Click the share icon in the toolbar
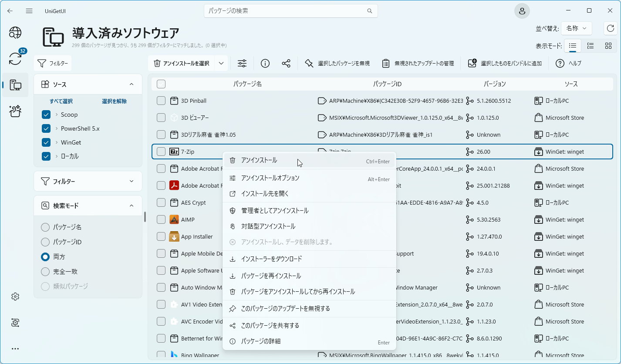 286,64
